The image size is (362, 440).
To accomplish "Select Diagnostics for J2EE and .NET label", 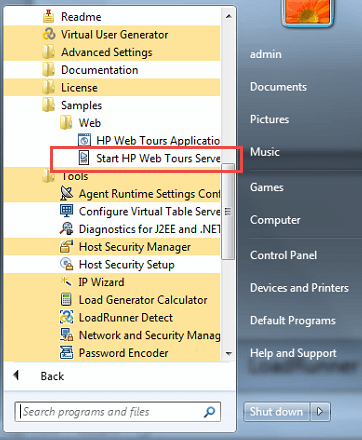I will pos(149,229).
